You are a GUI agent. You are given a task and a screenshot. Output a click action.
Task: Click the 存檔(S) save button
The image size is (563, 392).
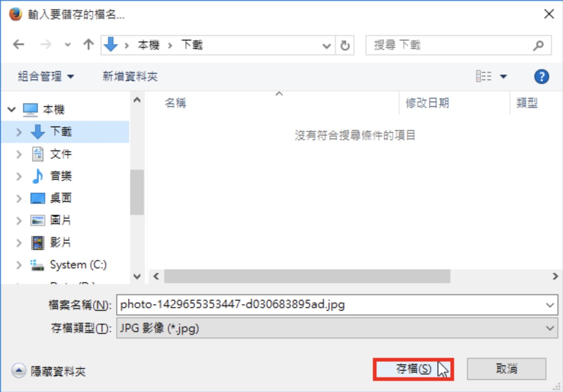tap(413, 369)
